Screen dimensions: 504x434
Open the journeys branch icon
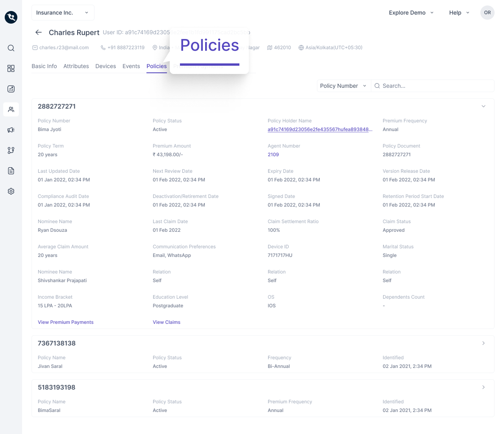[11, 150]
